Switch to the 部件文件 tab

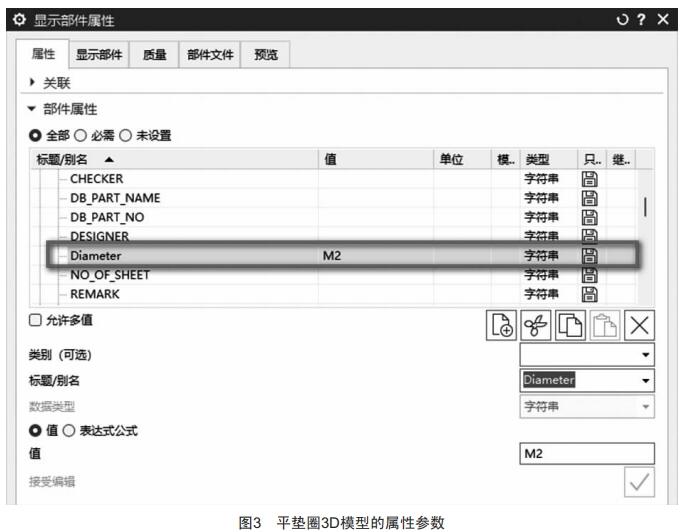click(210, 55)
